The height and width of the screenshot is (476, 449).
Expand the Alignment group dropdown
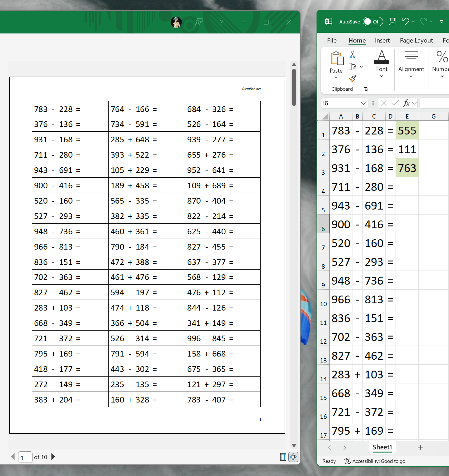[411, 77]
